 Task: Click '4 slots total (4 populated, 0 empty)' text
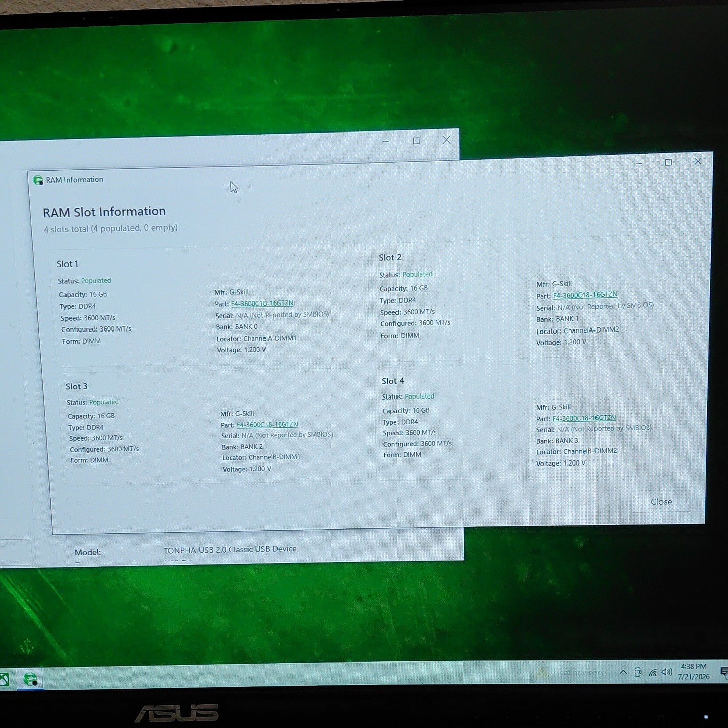pyautogui.click(x=111, y=229)
